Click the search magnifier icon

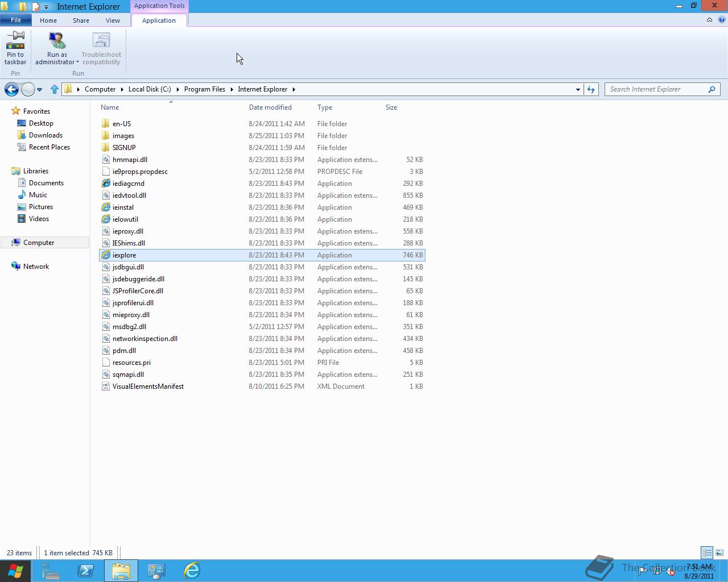tap(712, 89)
